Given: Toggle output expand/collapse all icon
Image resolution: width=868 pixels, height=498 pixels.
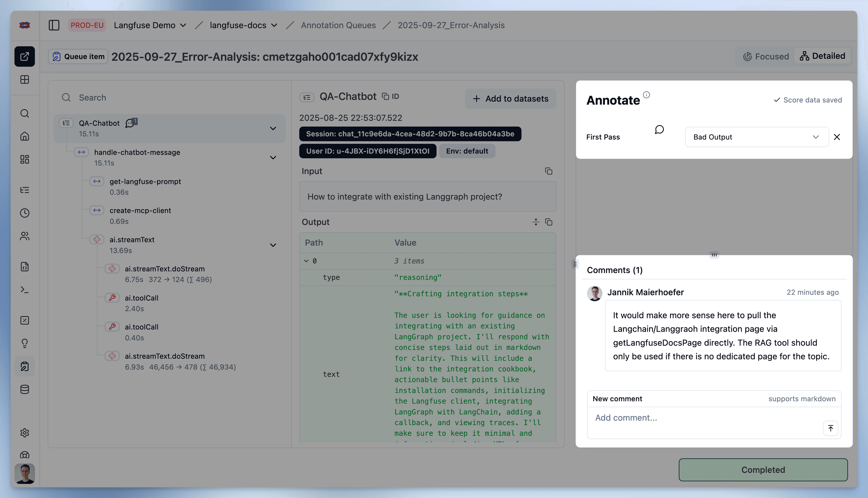Looking at the screenshot, I should (536, 222).
